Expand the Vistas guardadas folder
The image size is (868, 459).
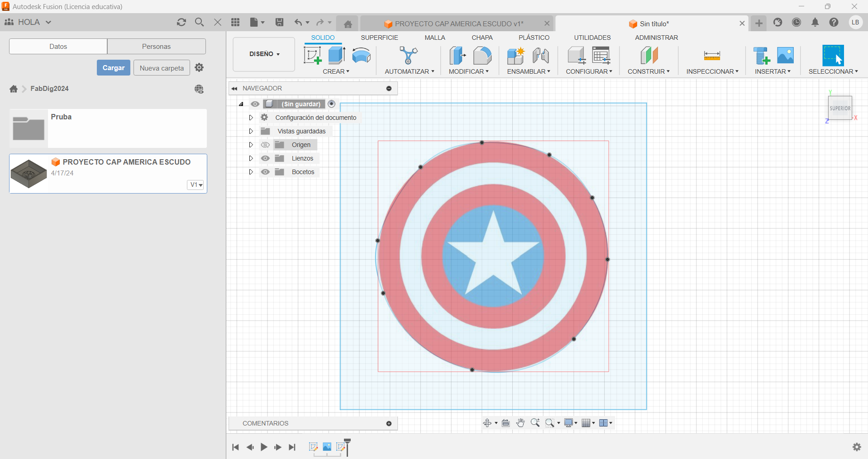(251, 131)
